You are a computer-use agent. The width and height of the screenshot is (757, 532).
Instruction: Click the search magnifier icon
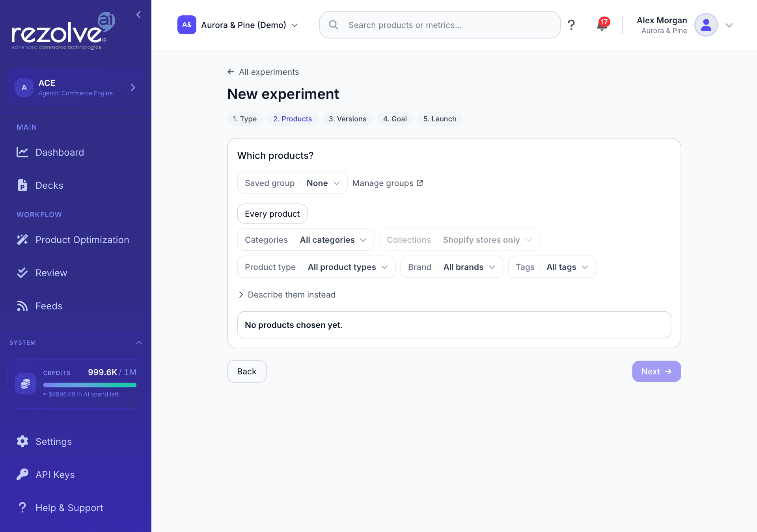(x=334, y=25)
